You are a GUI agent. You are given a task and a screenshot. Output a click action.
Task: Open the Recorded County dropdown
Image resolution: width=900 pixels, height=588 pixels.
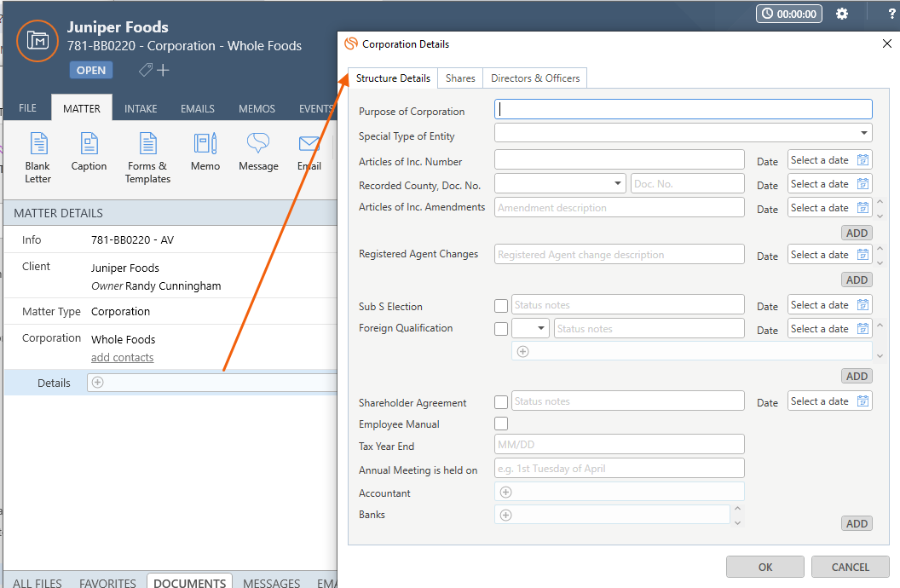point(618,183)
